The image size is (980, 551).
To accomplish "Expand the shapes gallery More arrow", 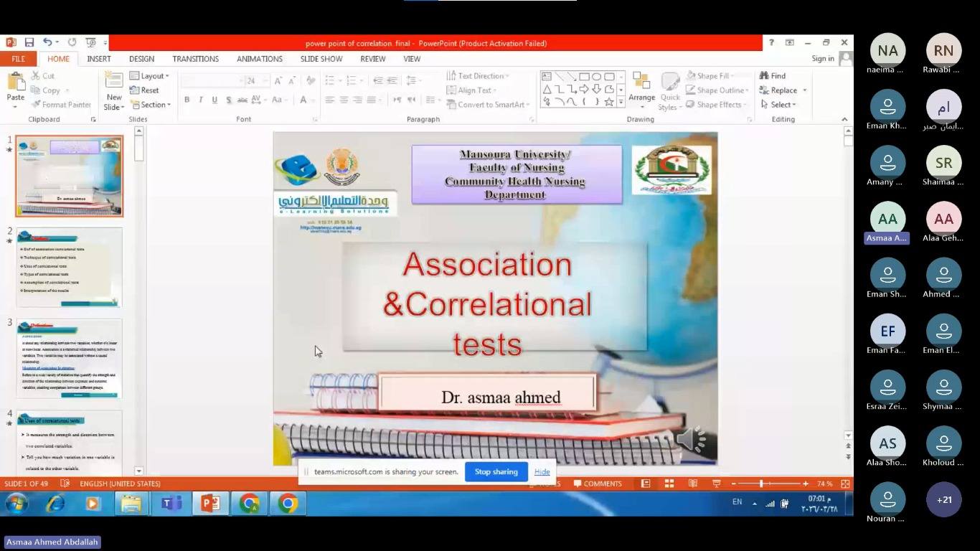I will pos(621,102).
